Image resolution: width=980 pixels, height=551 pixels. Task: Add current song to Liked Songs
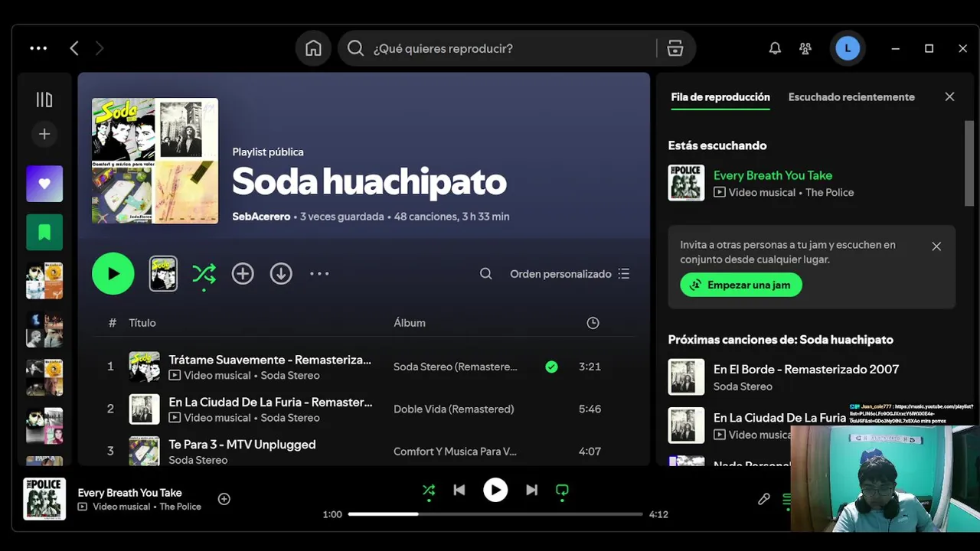[224, 499]
